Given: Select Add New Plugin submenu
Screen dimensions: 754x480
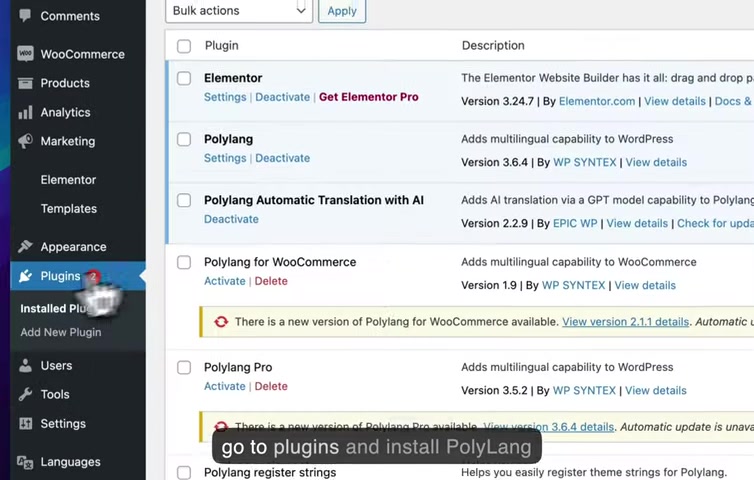Looking at the screenshot, I should pos(61,332).
